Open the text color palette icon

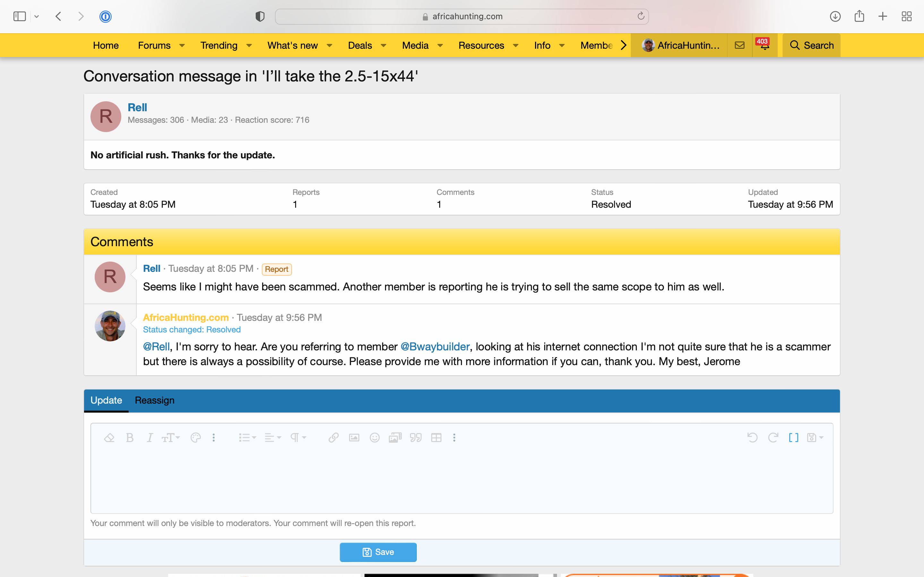(x=195, y=438)
